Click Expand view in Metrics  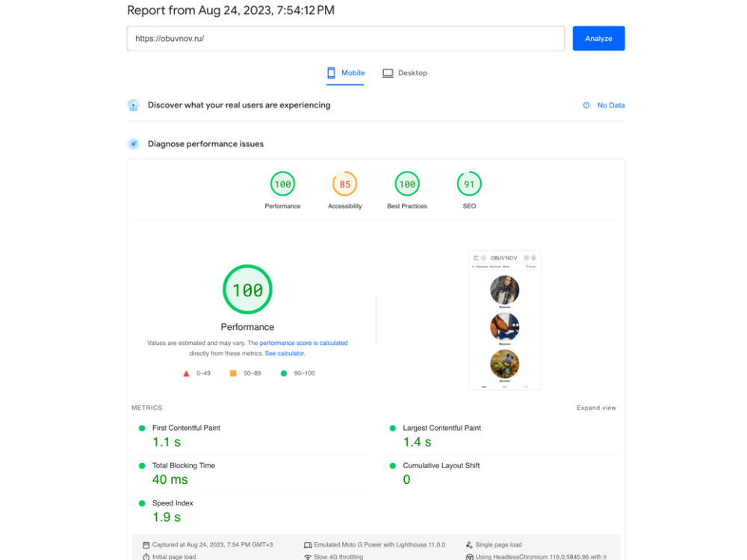pos(596,408)
